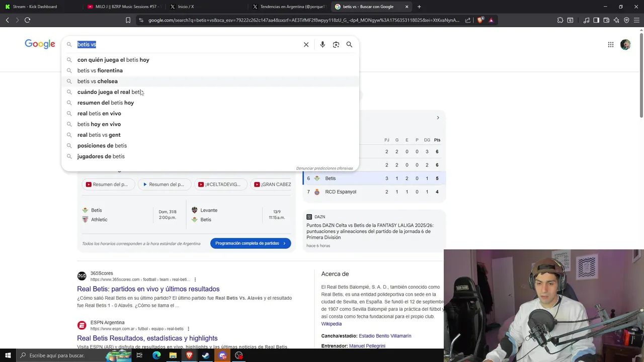Select suggestion "real betis vs gent"
The width and height of the screenshot is (644, 362).
(210, 135)
